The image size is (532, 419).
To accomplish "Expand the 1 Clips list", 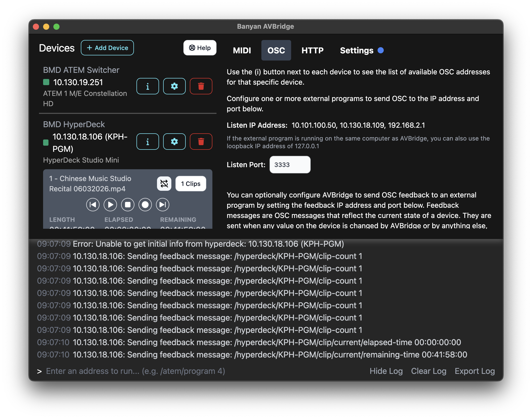I will click(x=191, y=184).
